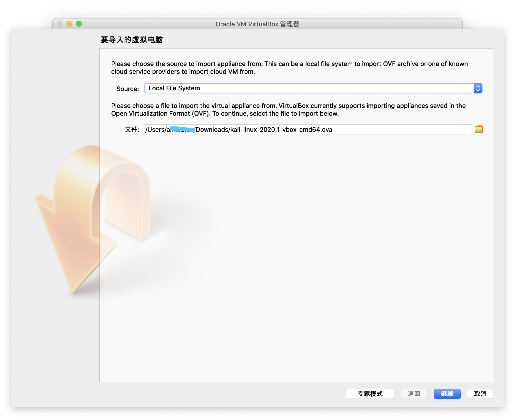Open the file browser folder icon
The width and height of the screenshot is (515, 420).
[479, 129]
